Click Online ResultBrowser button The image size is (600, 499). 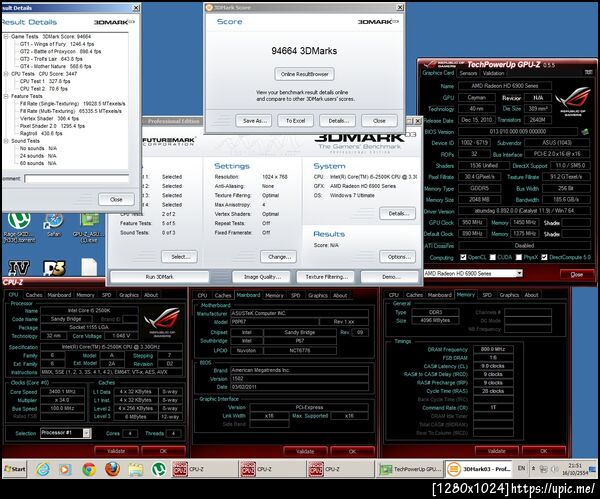point(305,74)
